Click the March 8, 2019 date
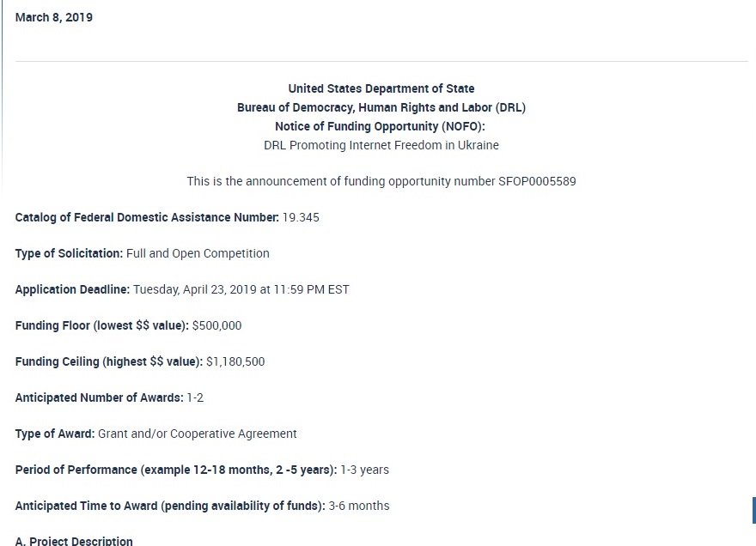 point(54,17)
